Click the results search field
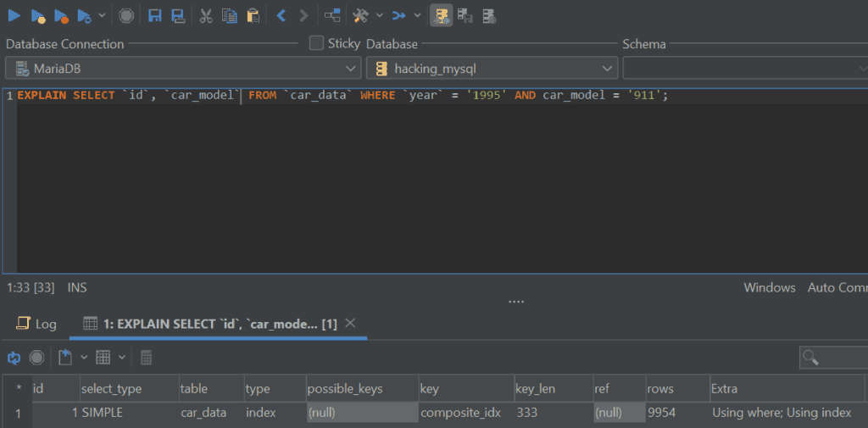Screen dimensions: 868x428 (x=834, y=358)
